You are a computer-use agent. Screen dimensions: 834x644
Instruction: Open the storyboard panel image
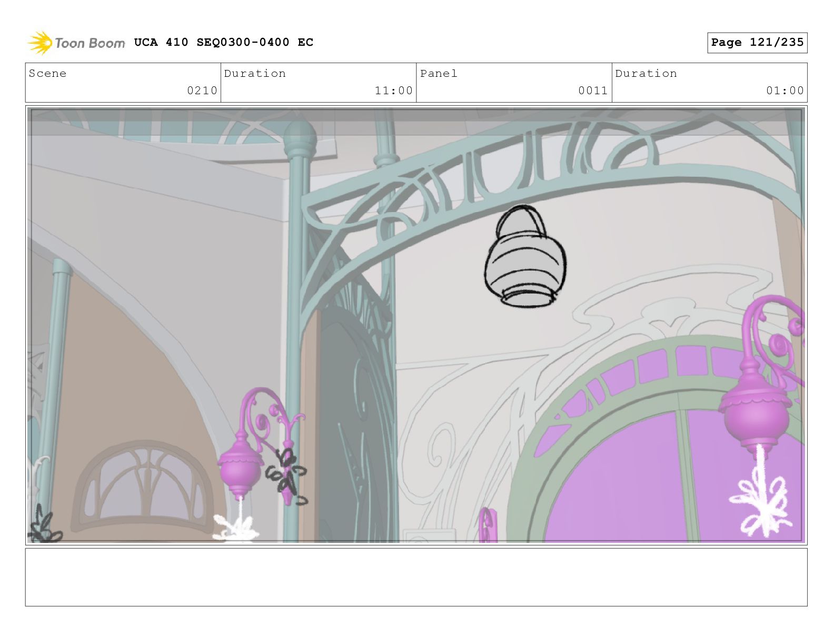click(x=416, y=325)
